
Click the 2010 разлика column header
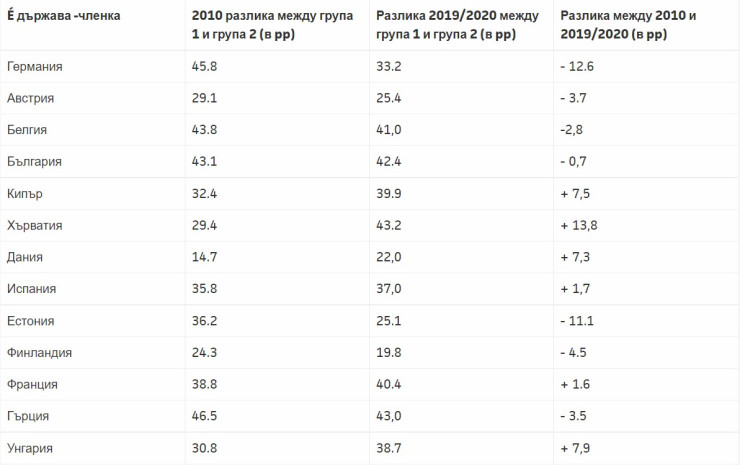[x=271, y=25]
